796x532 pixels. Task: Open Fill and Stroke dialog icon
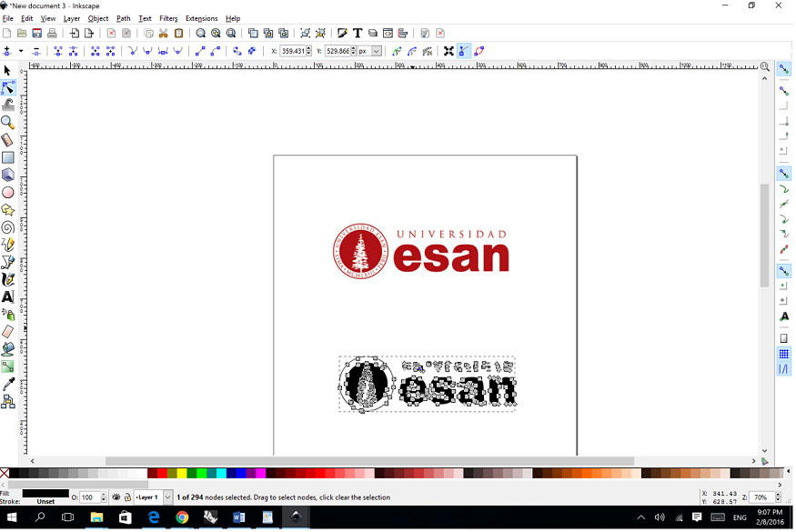pyautogui.click(x=342, y=34)
